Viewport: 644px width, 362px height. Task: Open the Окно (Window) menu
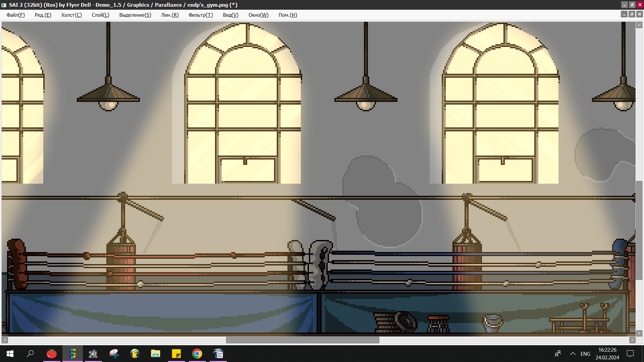point(258,15)
